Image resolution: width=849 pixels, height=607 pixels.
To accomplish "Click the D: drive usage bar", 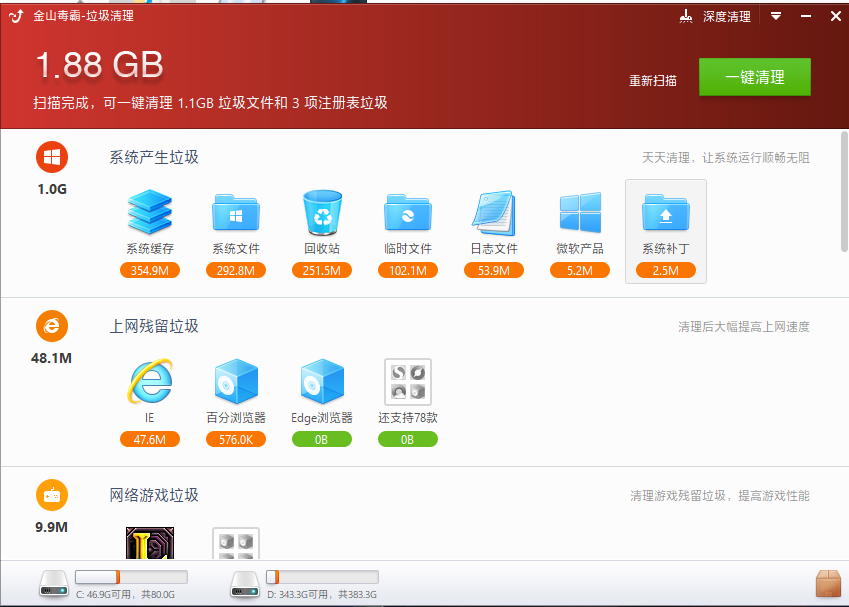I will [x=322, y=577].
